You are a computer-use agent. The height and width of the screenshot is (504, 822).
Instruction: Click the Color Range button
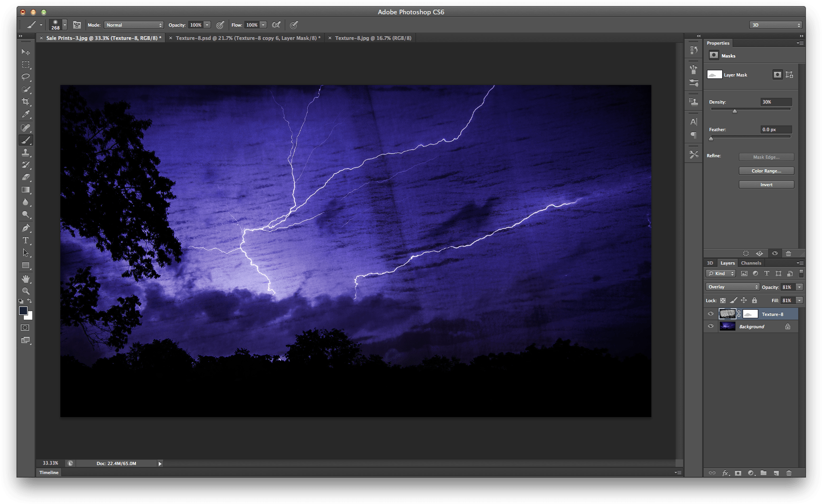tap(766, 171)
